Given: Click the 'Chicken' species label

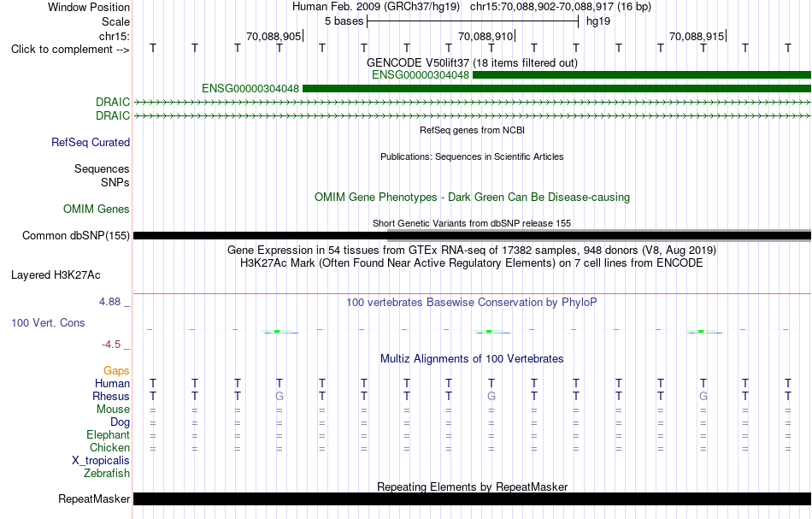Looking at the screenshot, I should [109, 447].
